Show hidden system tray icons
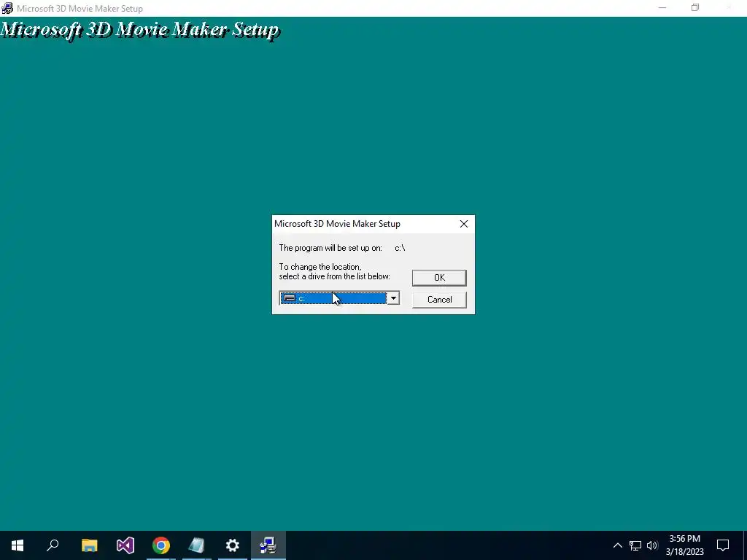Image resolution: width=747 pixels, height=560 pixels. pos(617,545)
